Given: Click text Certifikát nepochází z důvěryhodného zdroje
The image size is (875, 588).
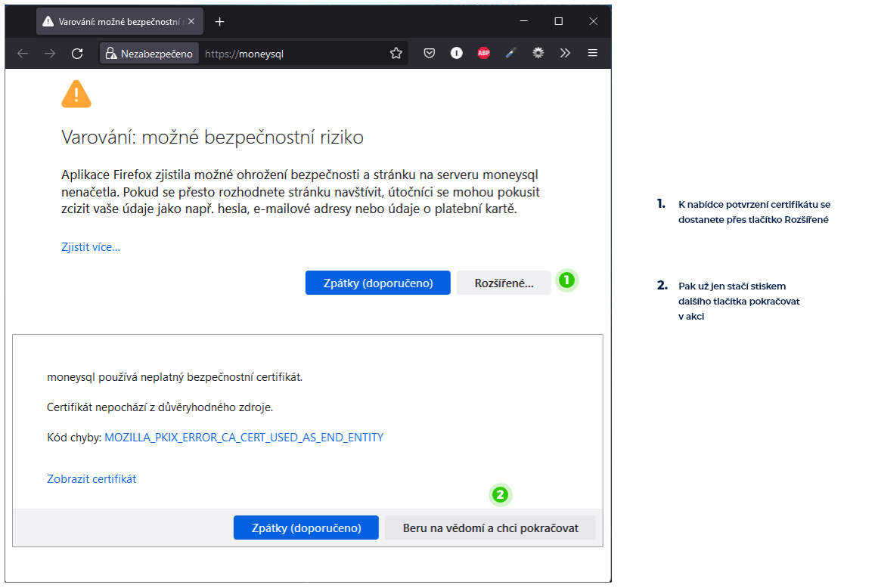Looking at the screenshot, I should point(160,407).
